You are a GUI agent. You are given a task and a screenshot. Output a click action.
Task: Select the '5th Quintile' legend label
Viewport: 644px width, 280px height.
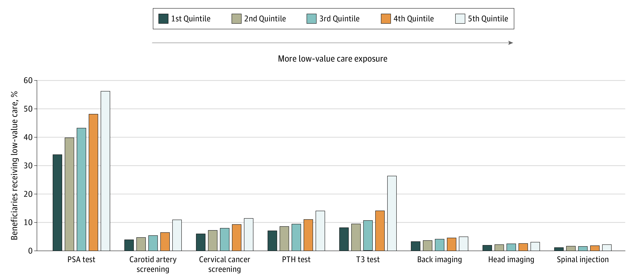click(x=488, y=19)
